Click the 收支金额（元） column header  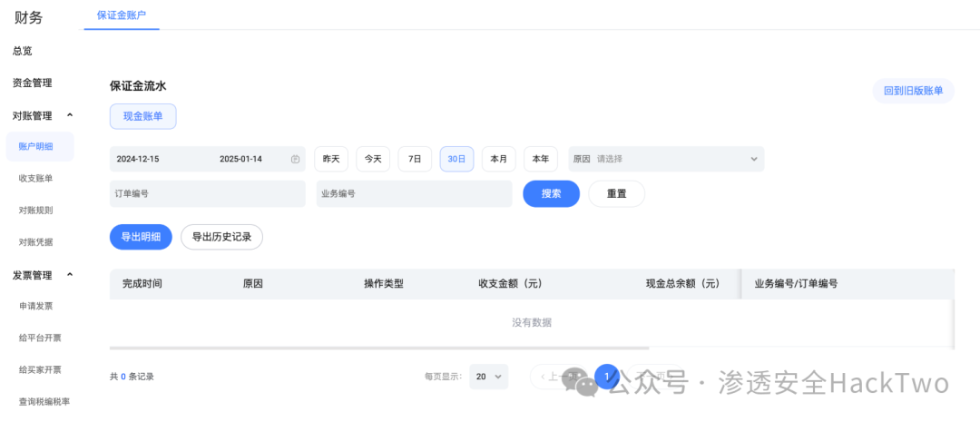click(x=510, y=284)
